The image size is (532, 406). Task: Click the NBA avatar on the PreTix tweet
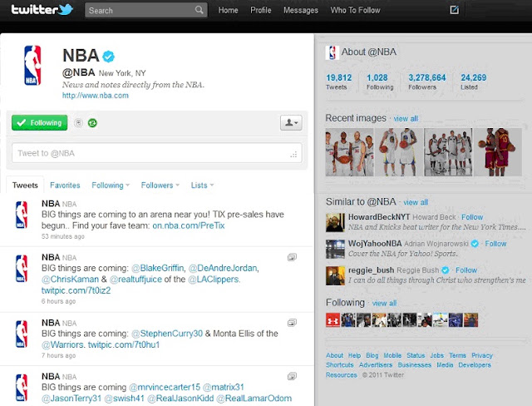click(x=22, y=215)
